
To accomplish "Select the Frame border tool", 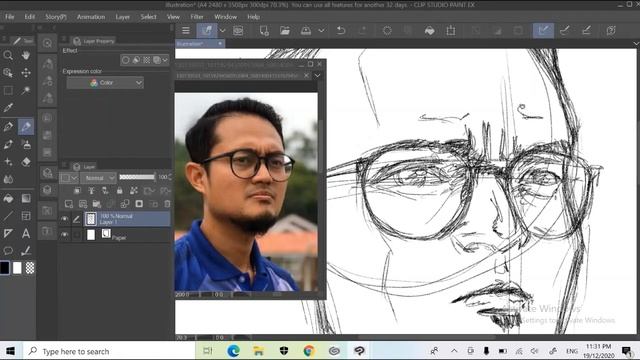I will (26, 216).
